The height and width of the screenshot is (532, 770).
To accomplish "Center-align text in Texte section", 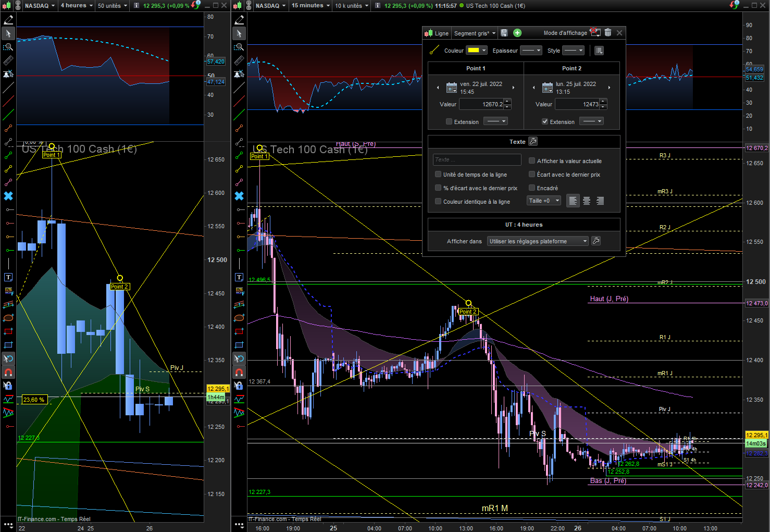I will (587, 201).
